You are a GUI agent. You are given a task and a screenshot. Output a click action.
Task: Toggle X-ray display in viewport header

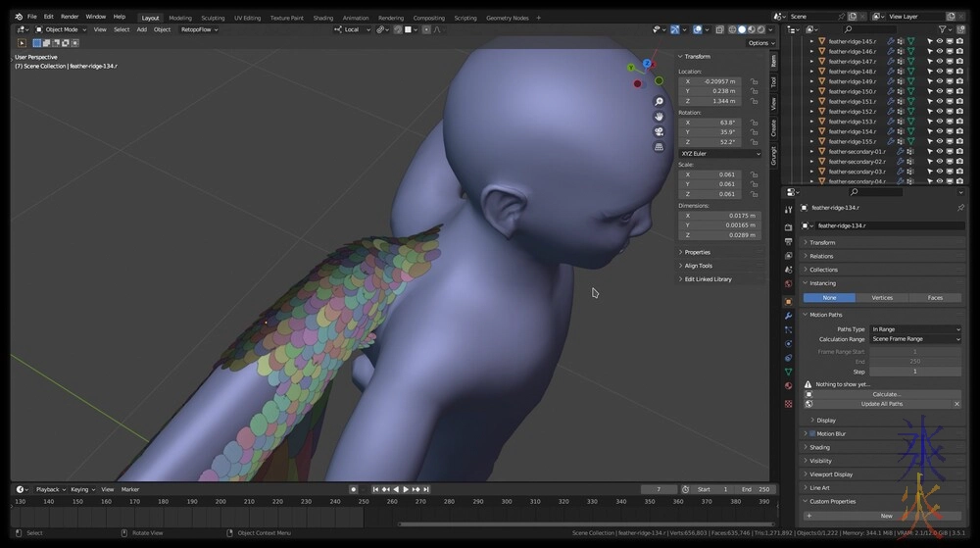[x=720, y=29]
